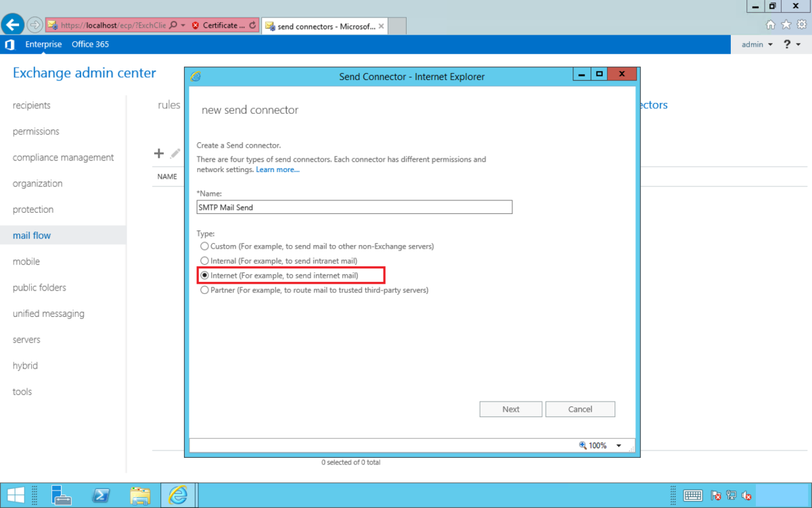Viewport: 812px width, 508px height.
Task: Select the Custom connector type
Action: [x=204, y=246]
